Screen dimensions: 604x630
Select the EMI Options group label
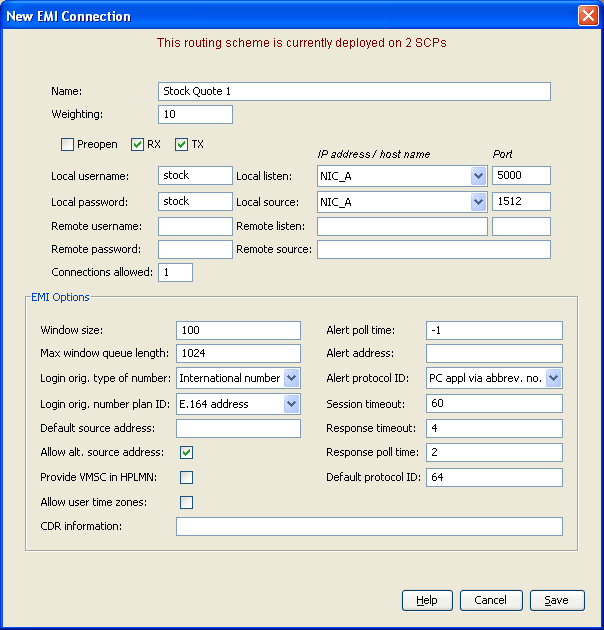[60, 297]
